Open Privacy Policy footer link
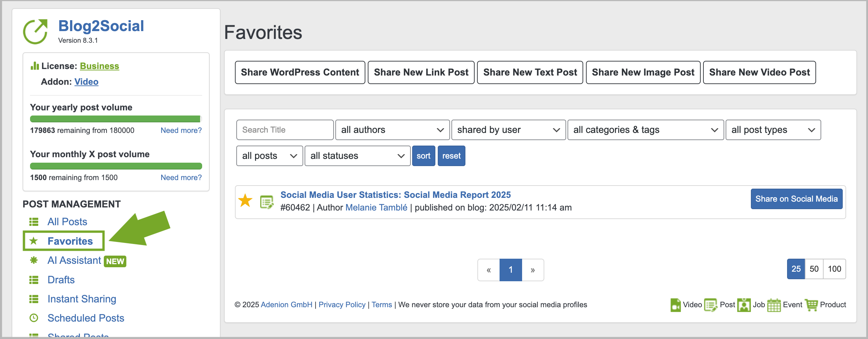Screen dimensions: 868x339 342,304
